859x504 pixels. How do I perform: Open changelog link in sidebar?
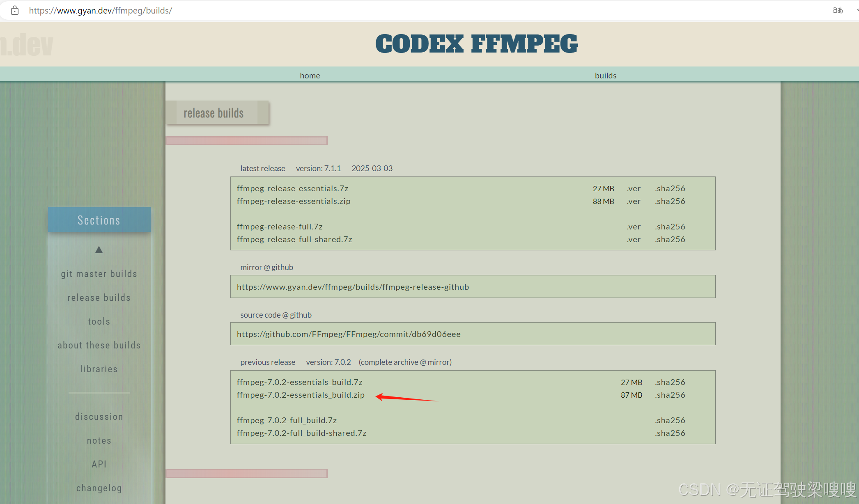(x=99, y=488)
